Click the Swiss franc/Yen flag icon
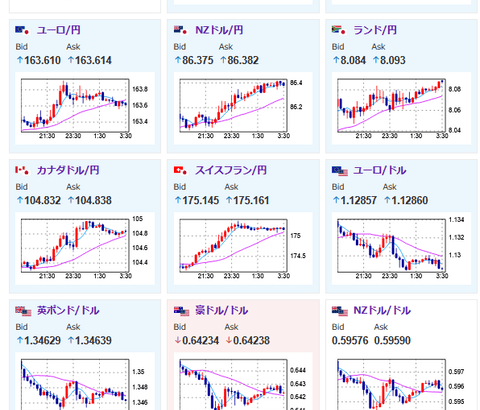The width and height of the screenshot is (480, 410). (181, 170)
